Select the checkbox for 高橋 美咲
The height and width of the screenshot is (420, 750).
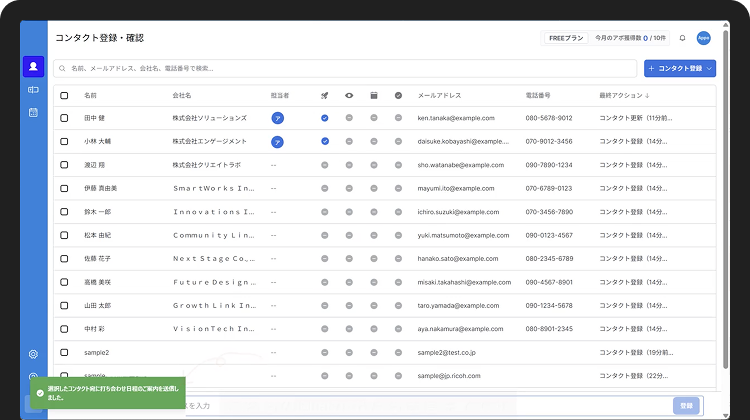pyautogui.click(x=64, y=282)
